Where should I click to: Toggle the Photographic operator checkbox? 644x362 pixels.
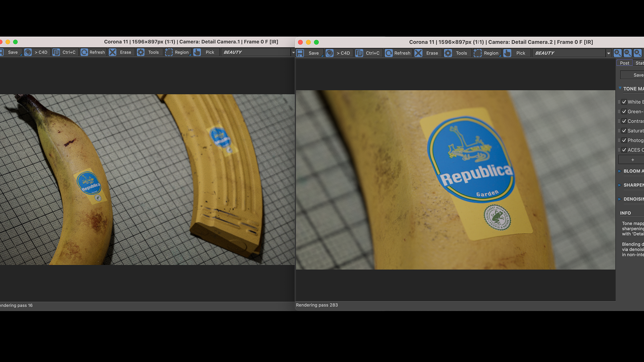[x=624, y=140]
